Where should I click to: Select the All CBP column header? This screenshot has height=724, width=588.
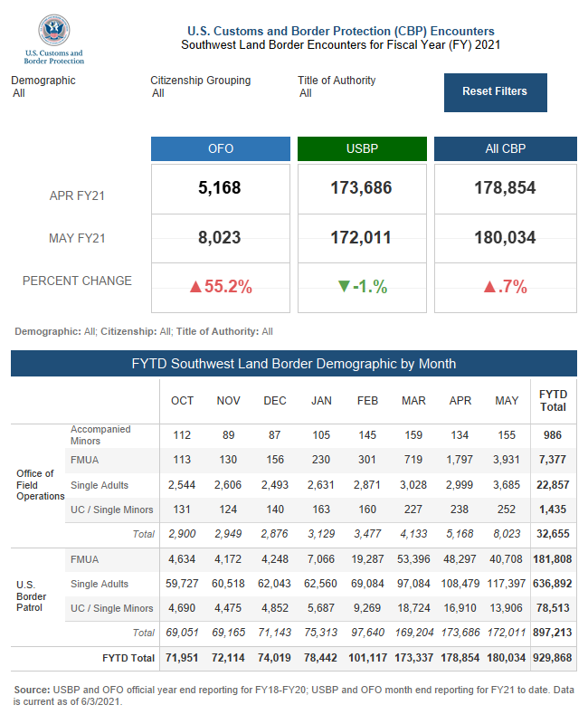click(506, 148)
